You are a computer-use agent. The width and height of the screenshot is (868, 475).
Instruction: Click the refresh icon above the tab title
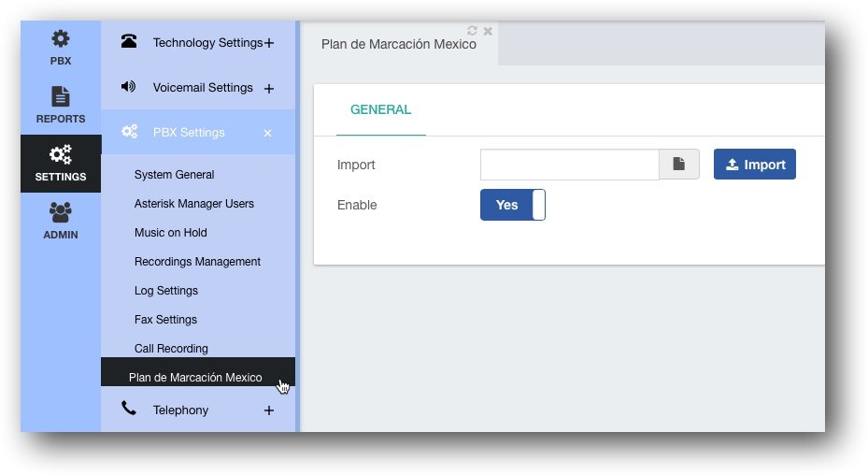click(472, 31)
